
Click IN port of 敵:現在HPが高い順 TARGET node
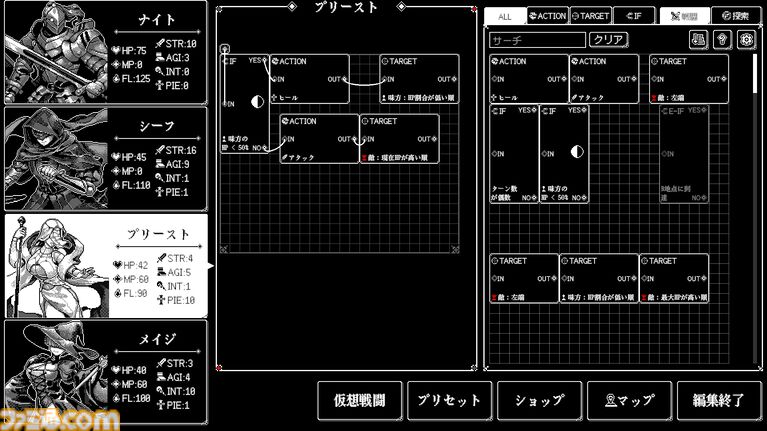(364, 139)
